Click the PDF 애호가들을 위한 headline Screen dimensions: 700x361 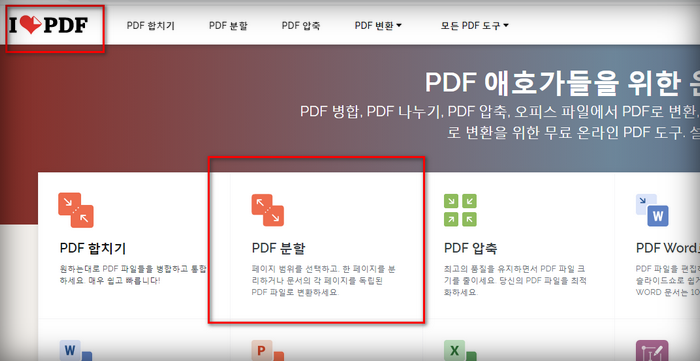(562, 83)
